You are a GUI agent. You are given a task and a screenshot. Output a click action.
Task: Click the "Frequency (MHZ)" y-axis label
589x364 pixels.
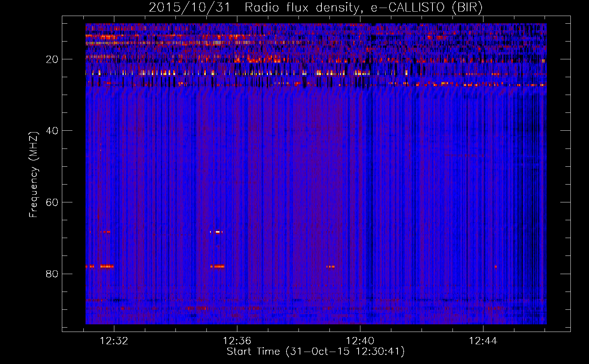click(x=33, y=175)
